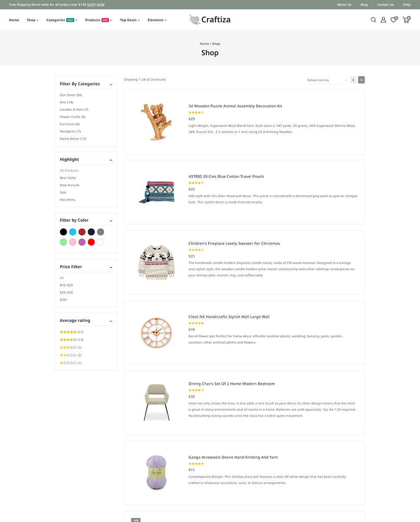Click the Craftiza logo
The image size is (420, 522).
point(210,20)
